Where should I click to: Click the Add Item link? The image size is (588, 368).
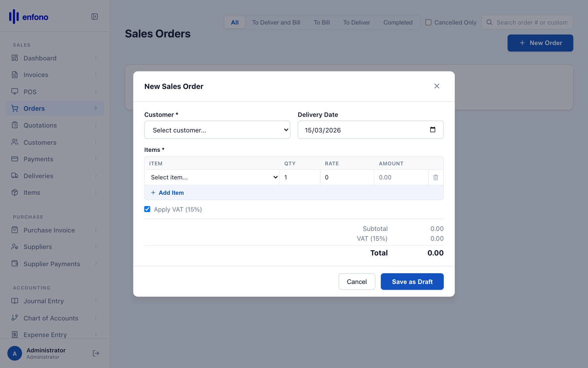pyautogui.click(x=167, y=193)
